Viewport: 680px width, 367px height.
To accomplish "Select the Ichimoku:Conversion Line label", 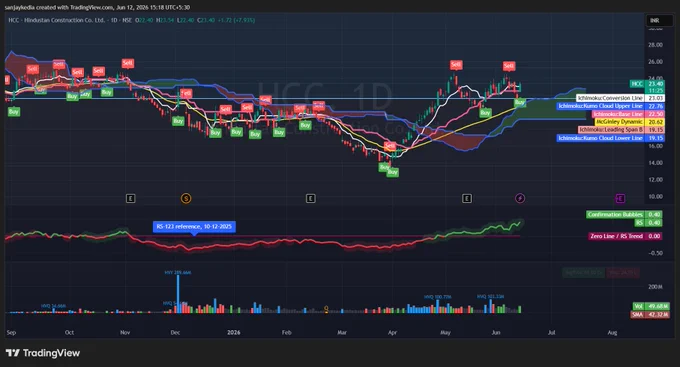I will coord(620,98).
